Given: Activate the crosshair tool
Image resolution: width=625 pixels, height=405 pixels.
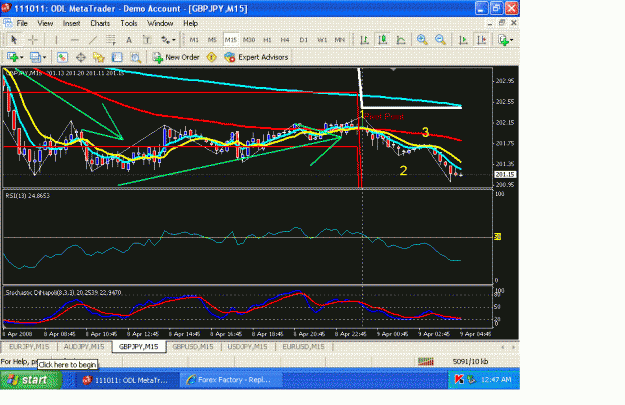Looking at the screenshot, I should coord(33,39).
